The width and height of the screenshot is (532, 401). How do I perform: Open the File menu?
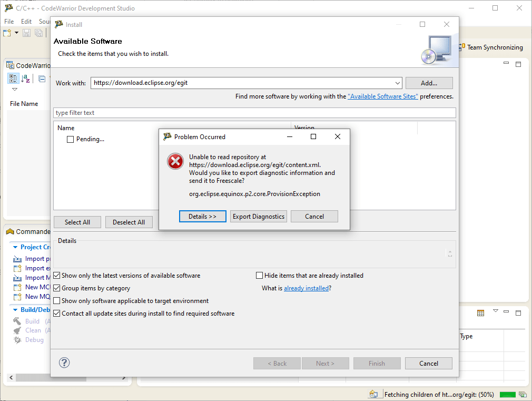pyautogui.click(x=9, y=22)
